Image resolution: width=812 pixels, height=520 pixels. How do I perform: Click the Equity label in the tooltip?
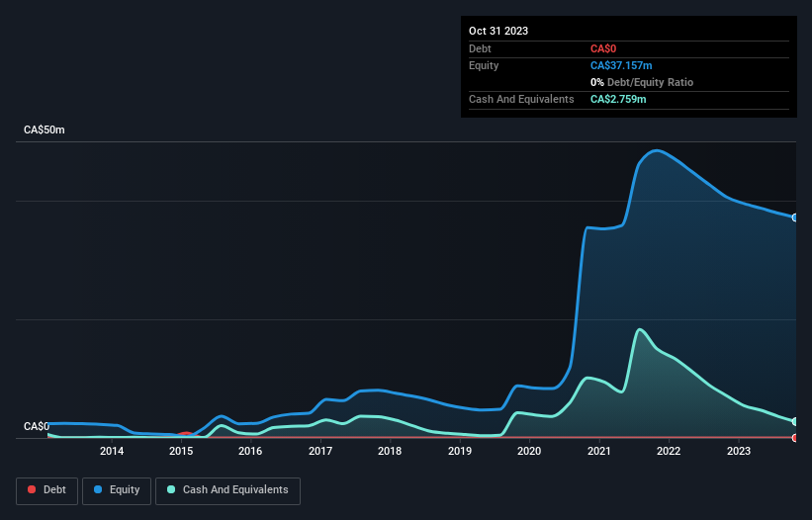(484, 65)
